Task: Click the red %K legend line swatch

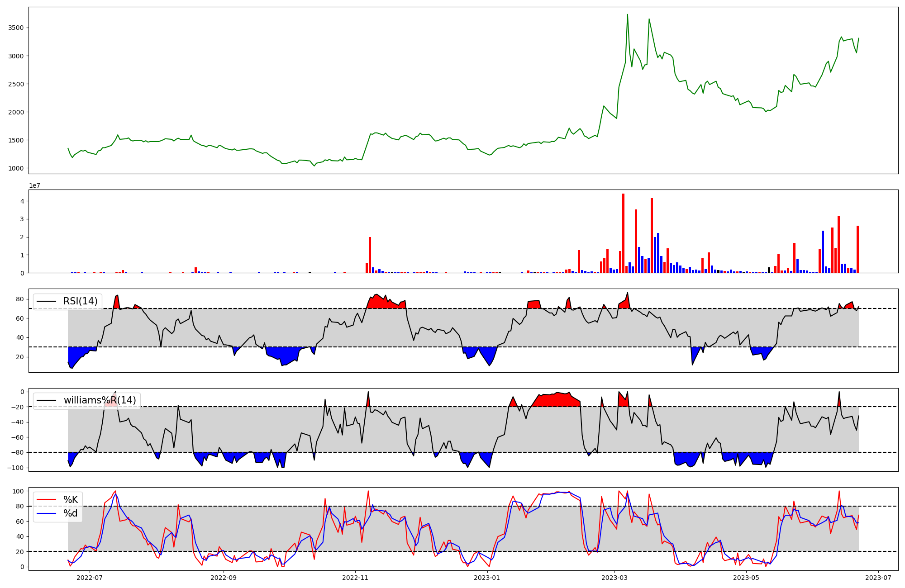Action: point(46,500)
